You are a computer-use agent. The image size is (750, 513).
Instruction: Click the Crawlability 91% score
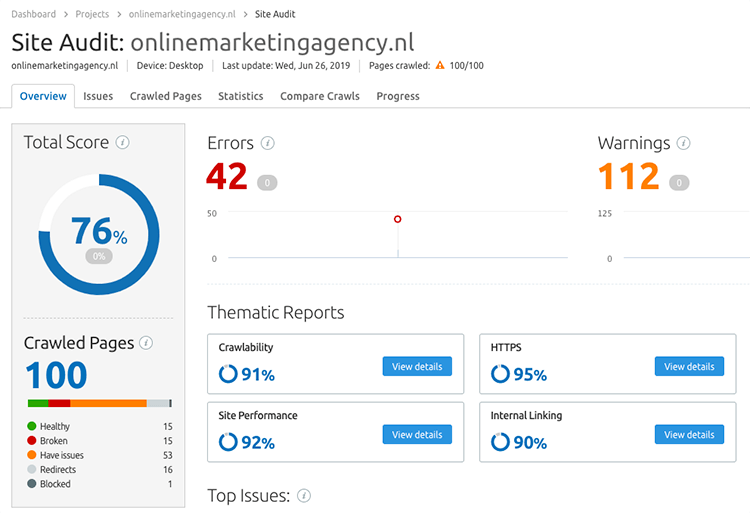pyautogui.click(x=258, y=375)
